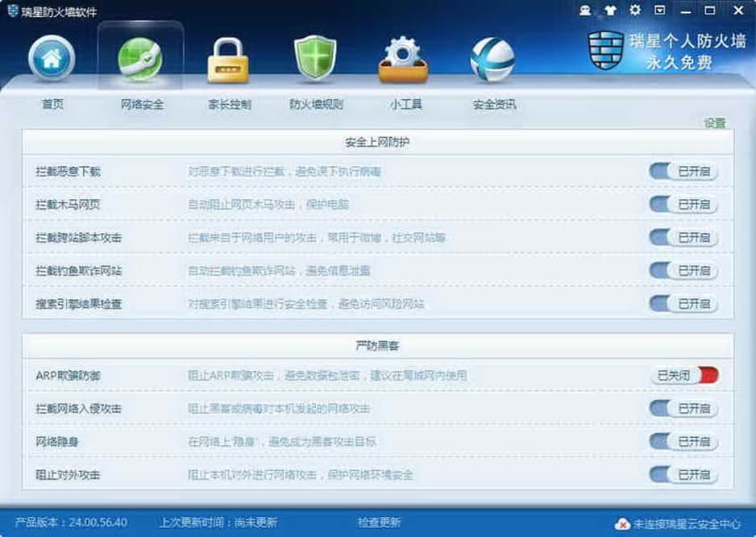
Task: Toggle 搜索引擎结果检查 switch
Action: click(x=683, y=304)
